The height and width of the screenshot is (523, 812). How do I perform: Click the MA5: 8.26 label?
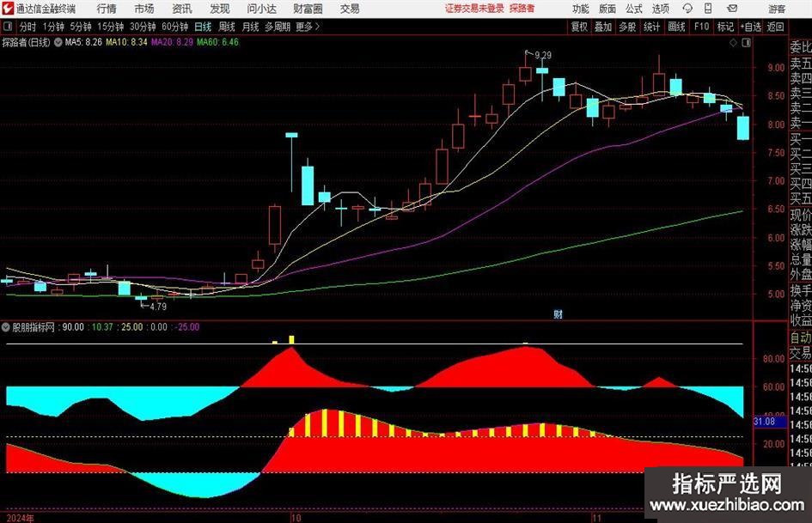[x=83, y=42]
